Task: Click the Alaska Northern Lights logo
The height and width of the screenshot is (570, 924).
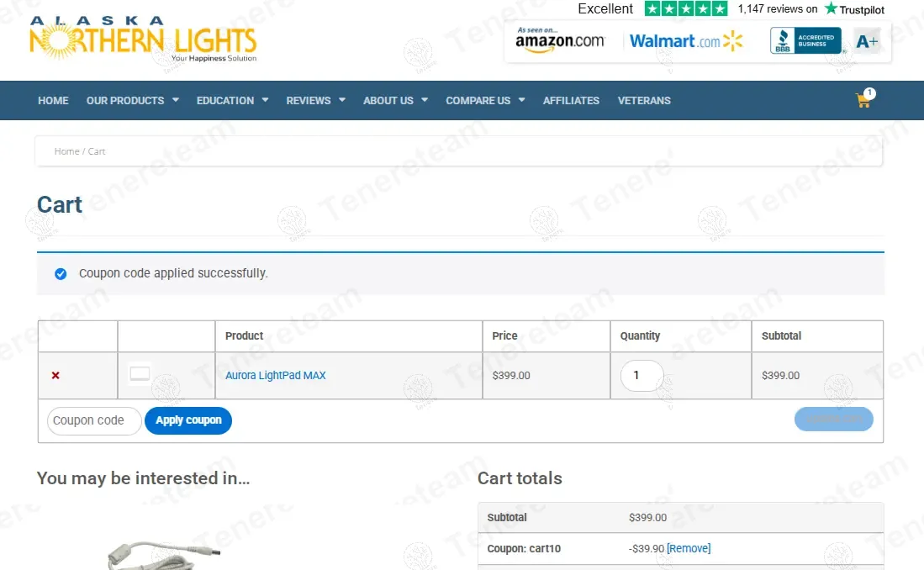Action: pyautogui.click(x=143, y=39)
